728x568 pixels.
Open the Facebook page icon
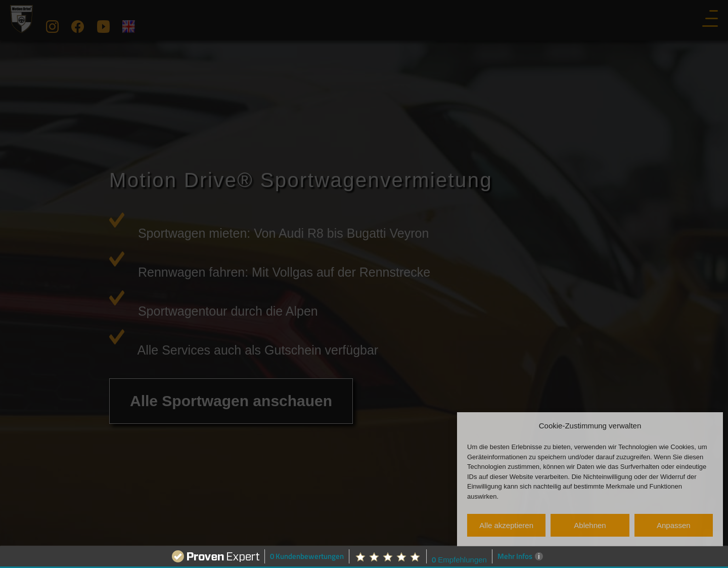tap(77, 26)
